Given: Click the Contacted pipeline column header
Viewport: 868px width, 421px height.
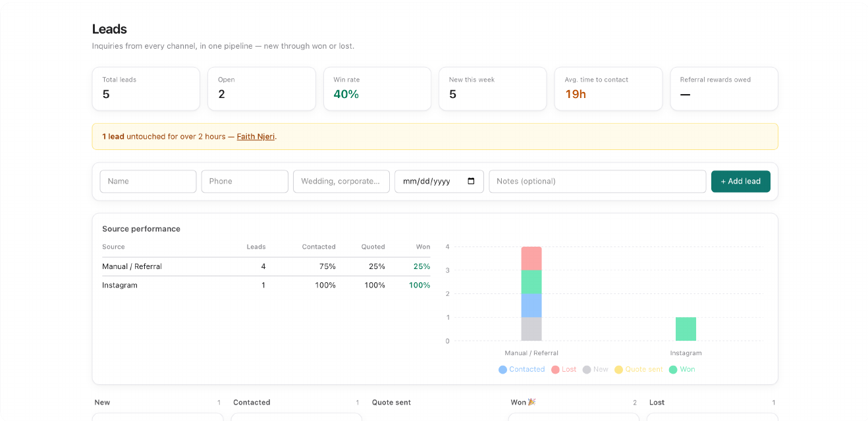Looking at the screenshot, I should point(252,403).
